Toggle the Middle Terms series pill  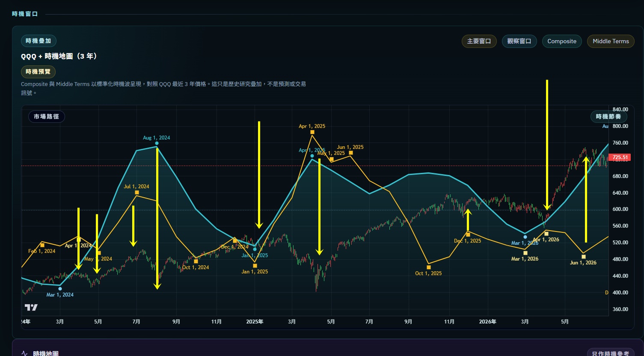pyautogui.click(x=611, y=41)
